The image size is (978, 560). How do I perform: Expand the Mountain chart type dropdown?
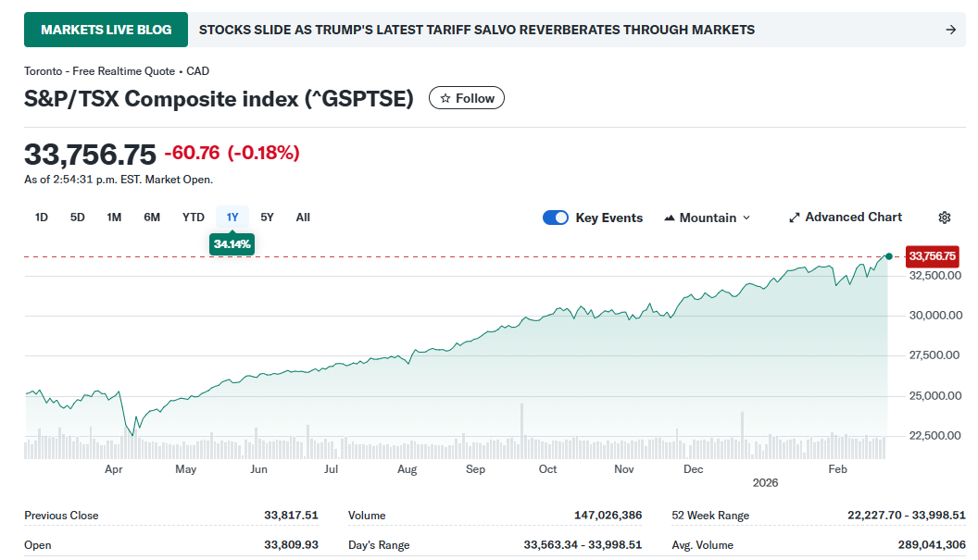746,218
